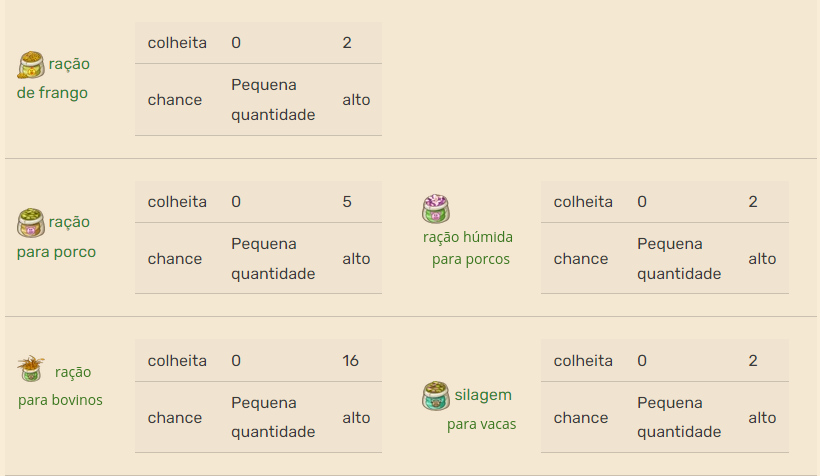The height and width of the screenshot is (476, 820).
Task: Open the 'ração para bovinos' link
Action: 61,386
